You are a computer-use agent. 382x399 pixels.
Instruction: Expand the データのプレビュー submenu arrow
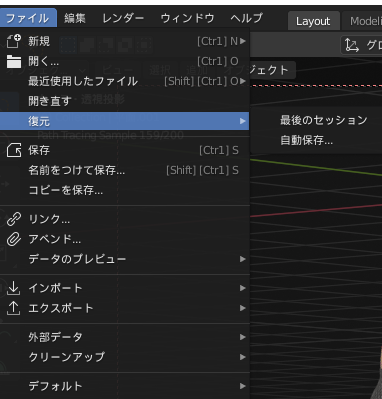[x=243, y=259]
